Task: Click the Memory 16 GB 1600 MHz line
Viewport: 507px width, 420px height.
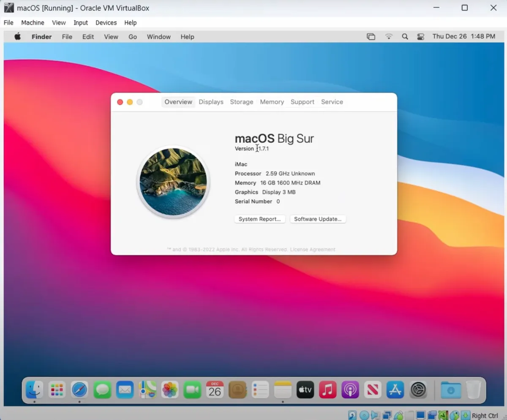Action: [x=278, y=183]
